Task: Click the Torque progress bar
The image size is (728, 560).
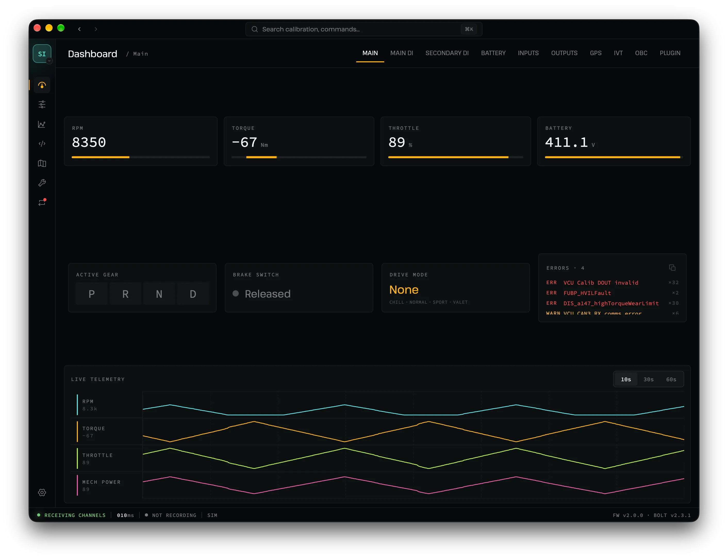Action: 299,157
